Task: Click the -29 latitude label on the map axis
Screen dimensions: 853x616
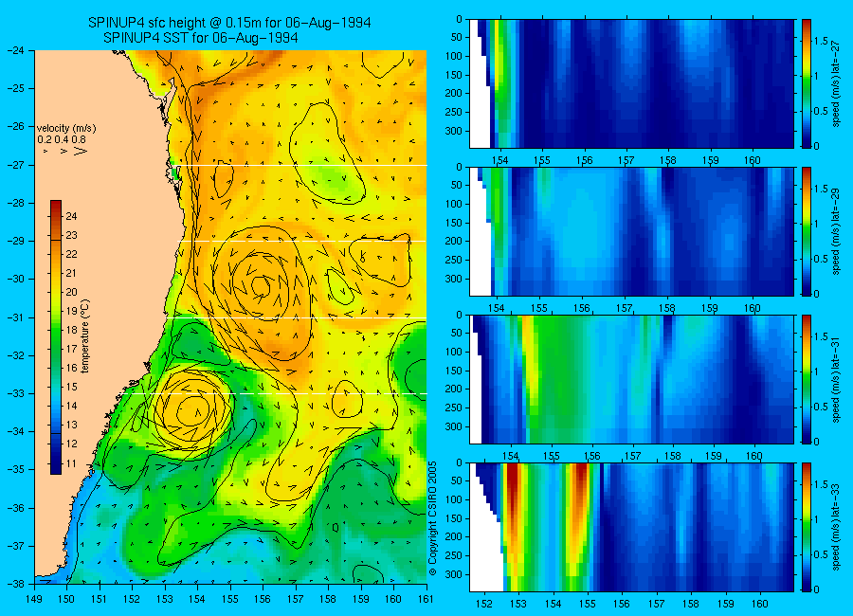Action: (16, 241)
